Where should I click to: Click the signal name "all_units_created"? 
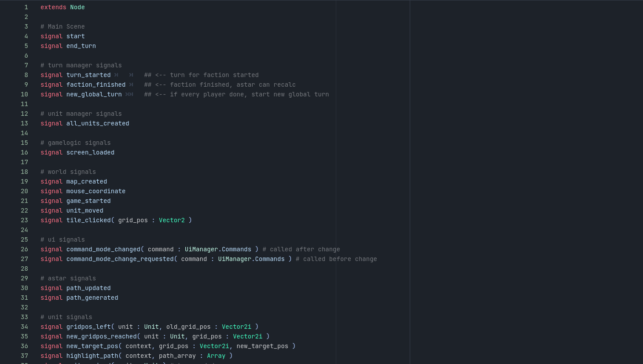click(98, 123)
